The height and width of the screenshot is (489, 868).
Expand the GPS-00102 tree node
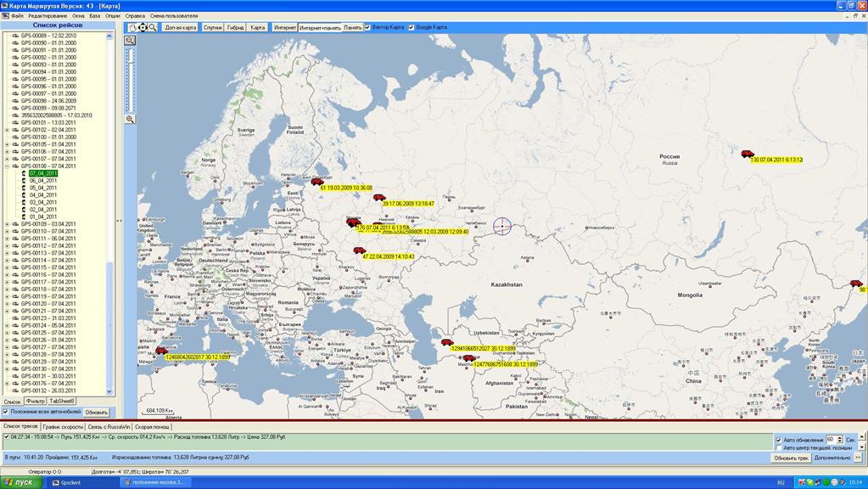tap(7, 130)
